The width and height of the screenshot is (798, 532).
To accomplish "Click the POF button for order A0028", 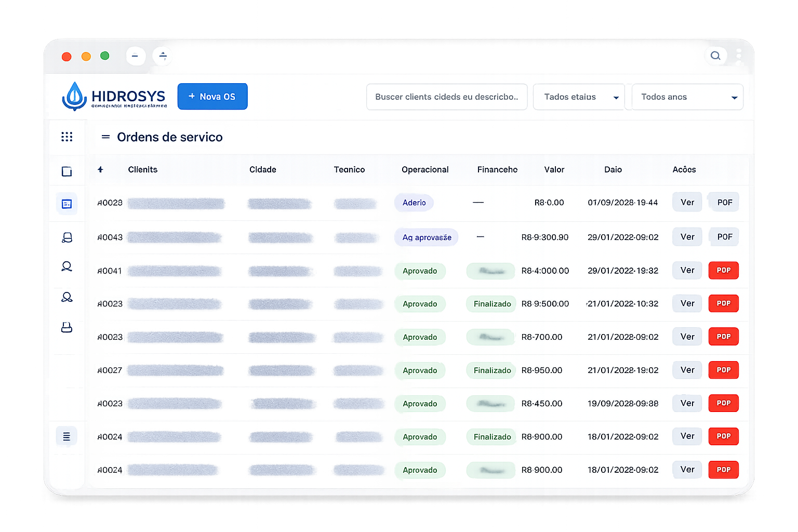I will click(x=724, y=202).
